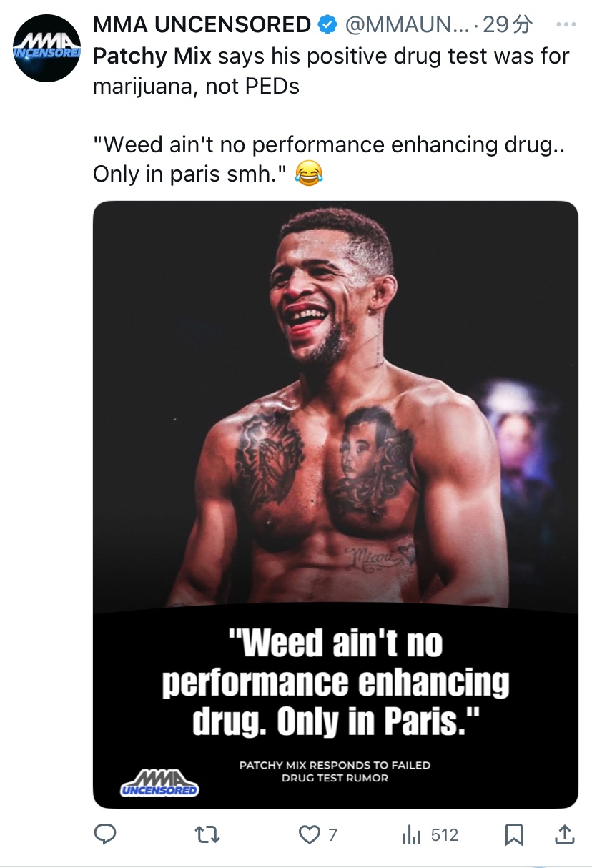592x868 pixels.
Task: Click the reply speech bubble icon
Action: 105,834
